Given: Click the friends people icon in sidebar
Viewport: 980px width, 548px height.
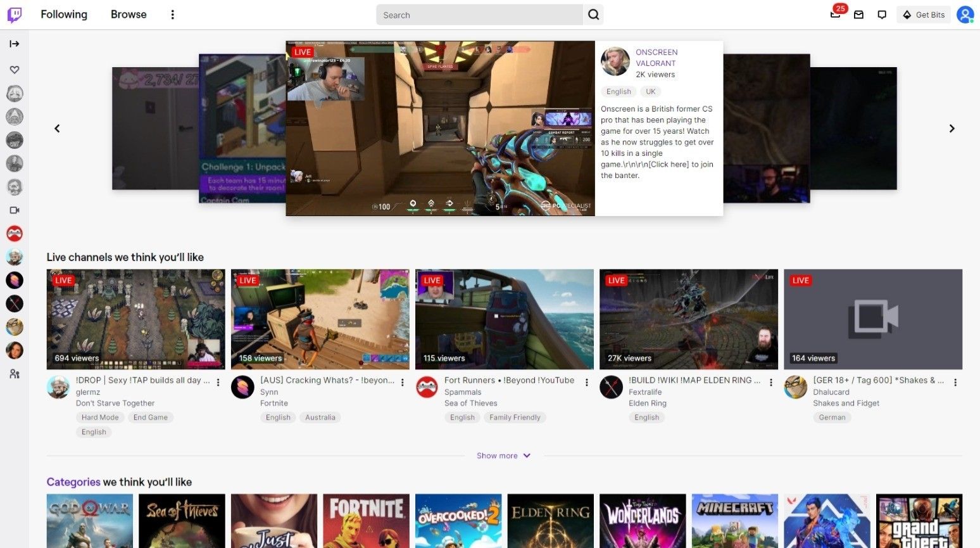Looking at the screenshot, I should (x=15, y=374).
